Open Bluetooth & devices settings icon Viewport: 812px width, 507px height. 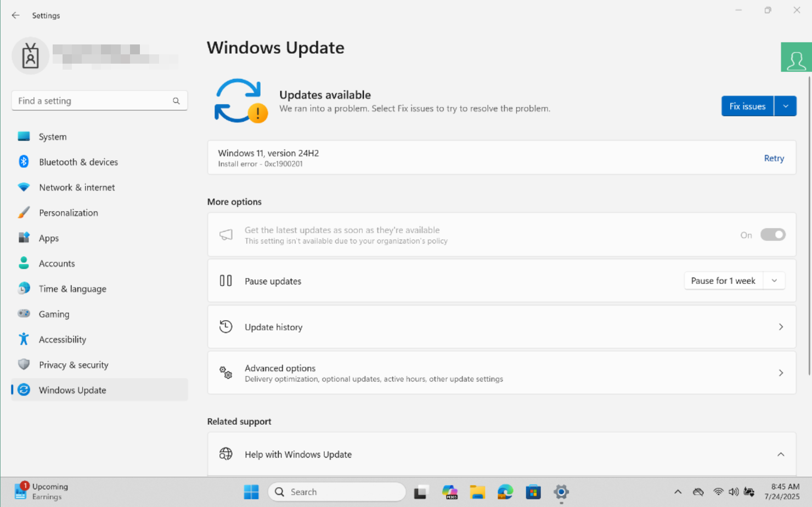point(24,162)
